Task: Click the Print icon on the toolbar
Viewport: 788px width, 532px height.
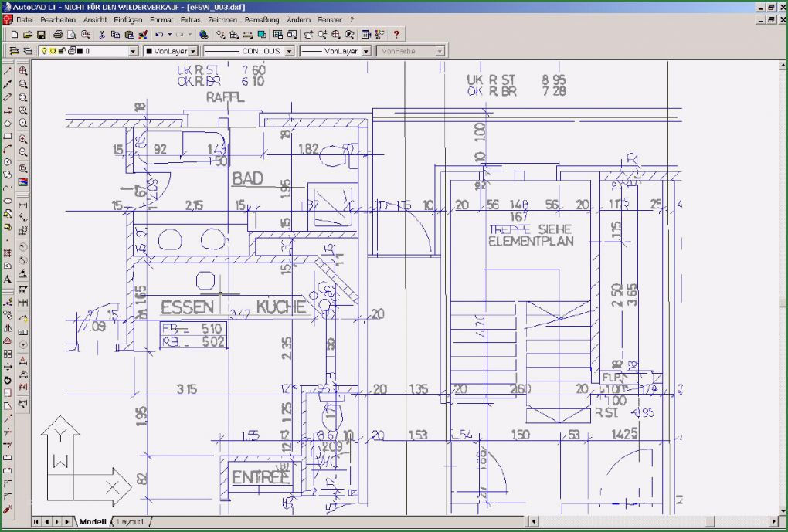Action: click(57, 34)
